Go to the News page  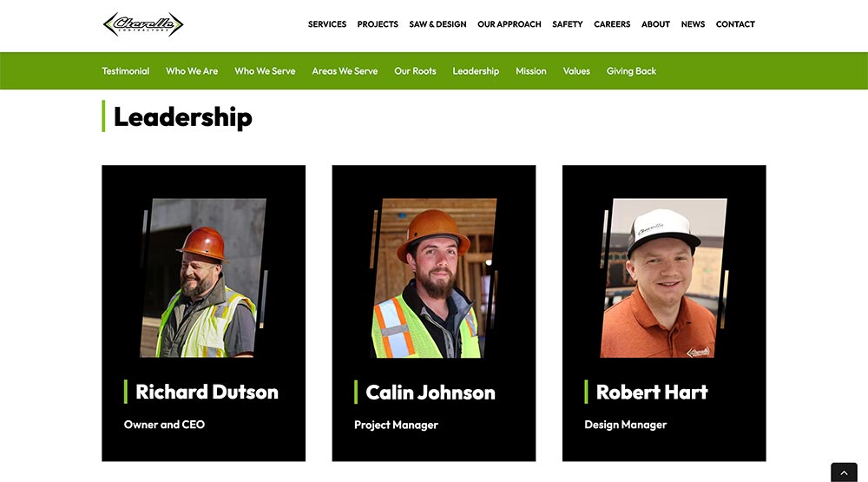coord(693,24)
